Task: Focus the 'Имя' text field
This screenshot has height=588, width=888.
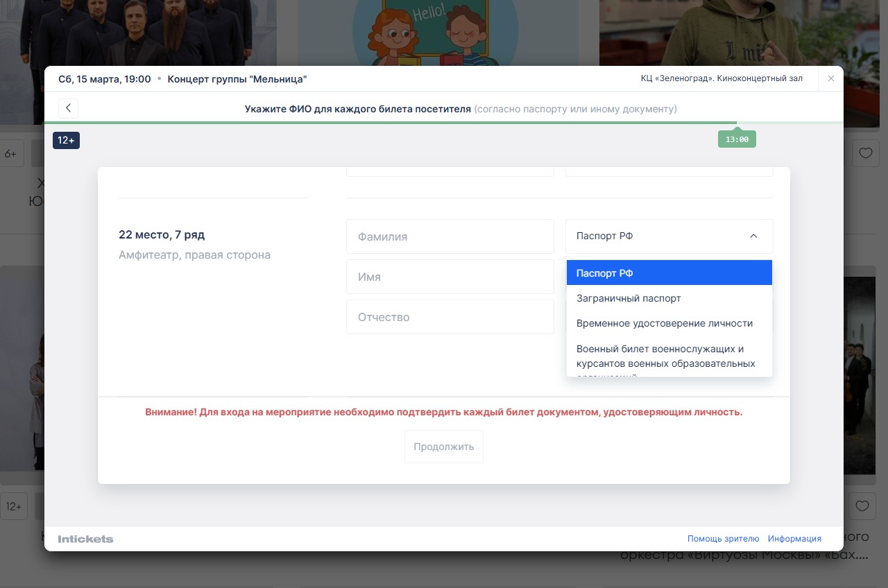Action: tap(450, 277)
